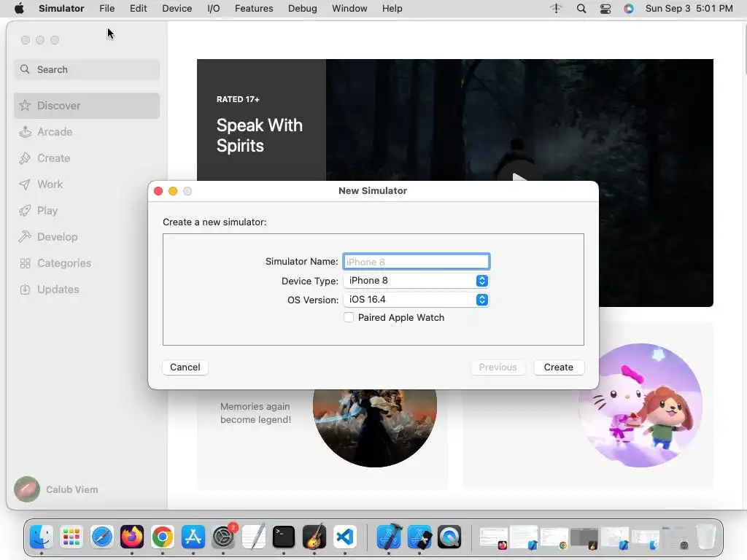Open Launchpad from the dock
Viewport: 747px width, 560px height.
[x=71, y=537]
